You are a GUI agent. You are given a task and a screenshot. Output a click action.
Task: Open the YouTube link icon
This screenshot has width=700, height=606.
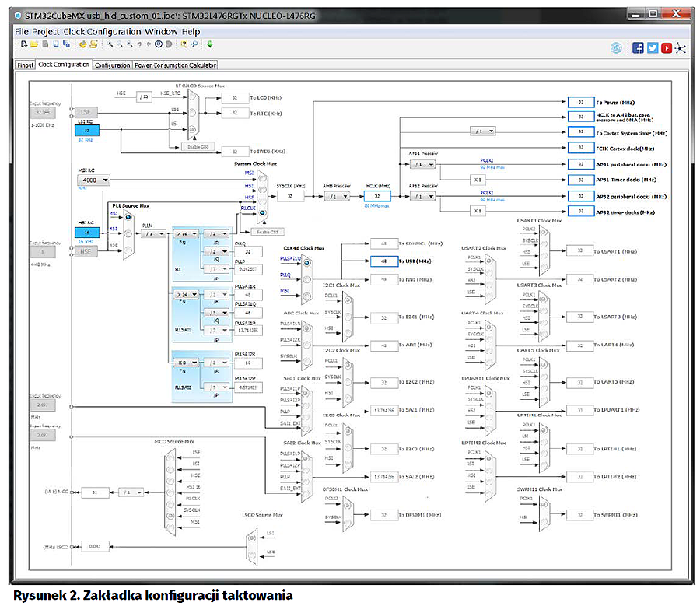click(x=667, y=47)
